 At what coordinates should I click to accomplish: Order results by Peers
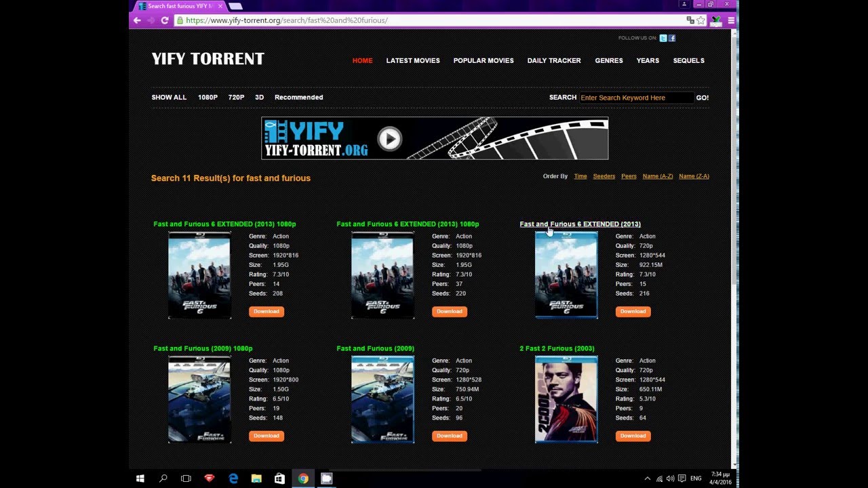(629, 176)
